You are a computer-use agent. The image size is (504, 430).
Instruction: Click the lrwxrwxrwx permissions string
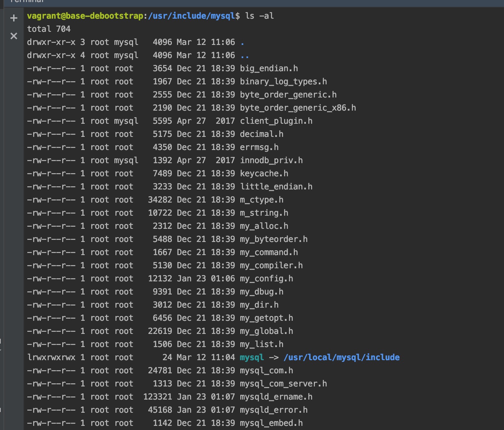point(51,357)
